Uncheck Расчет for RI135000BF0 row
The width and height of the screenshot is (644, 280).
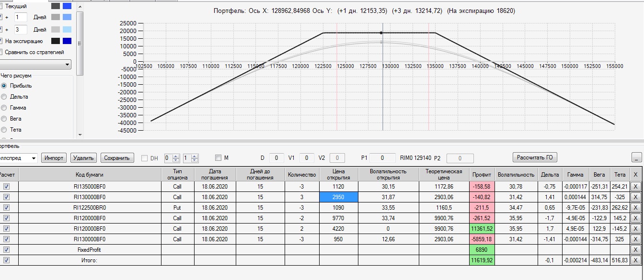(x=6, y=187)
